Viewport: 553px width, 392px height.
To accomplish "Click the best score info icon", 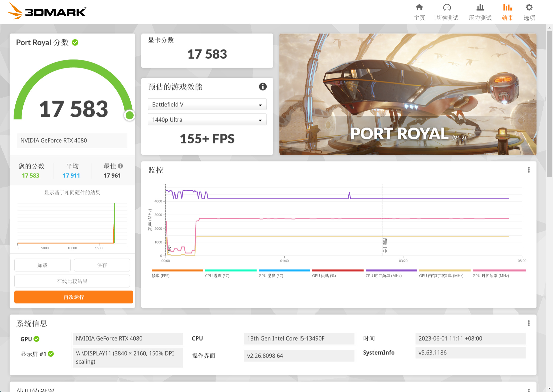I will pos(121,166).
